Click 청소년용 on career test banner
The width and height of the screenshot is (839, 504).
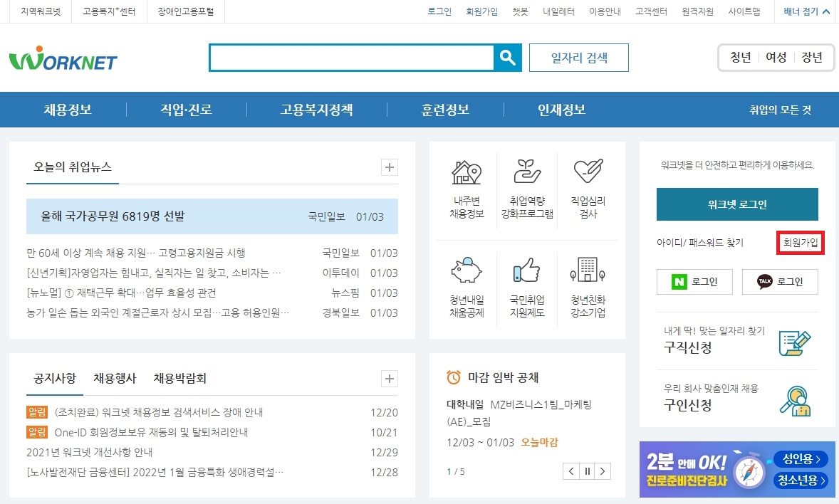pos(801,480)
